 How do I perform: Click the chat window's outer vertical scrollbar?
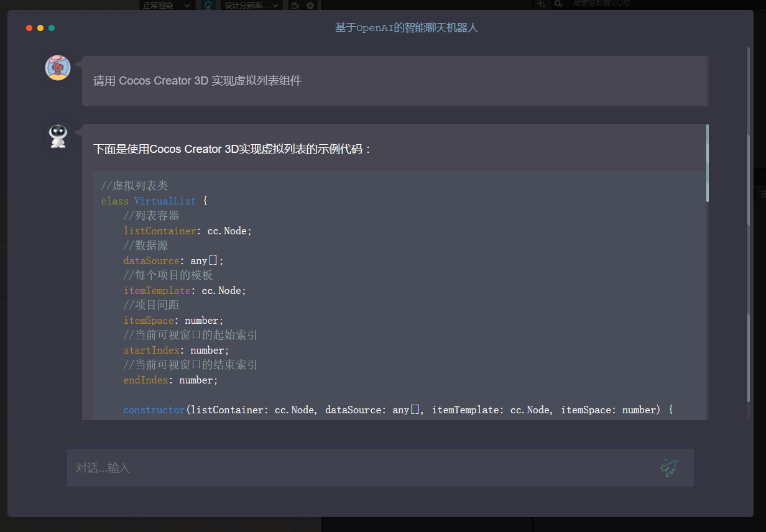749,224
